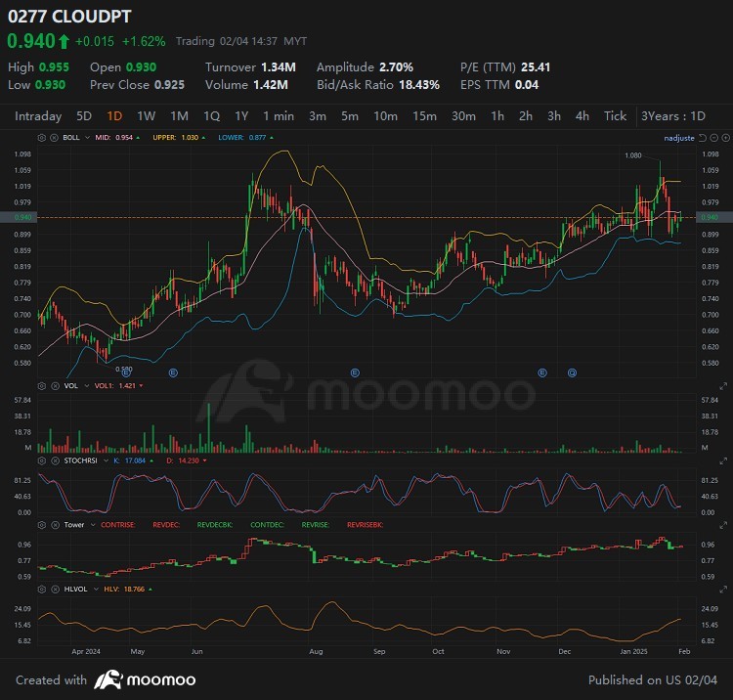Maximize the VOL panel
The image size is (733, 700).
pyautogui.click(x=723, y=386)
